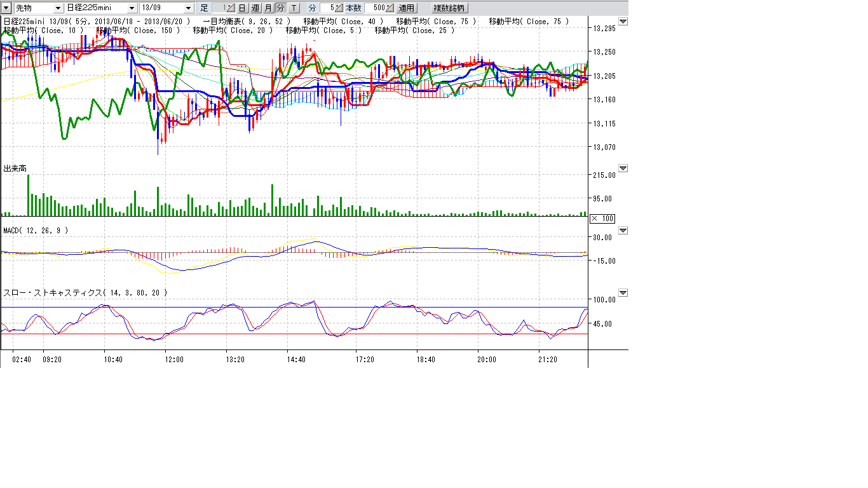Toggle the 分 minute timeframe button
The width and height of the screenshot is (868, 488).
pyautogui.click(x=280, y=8)
